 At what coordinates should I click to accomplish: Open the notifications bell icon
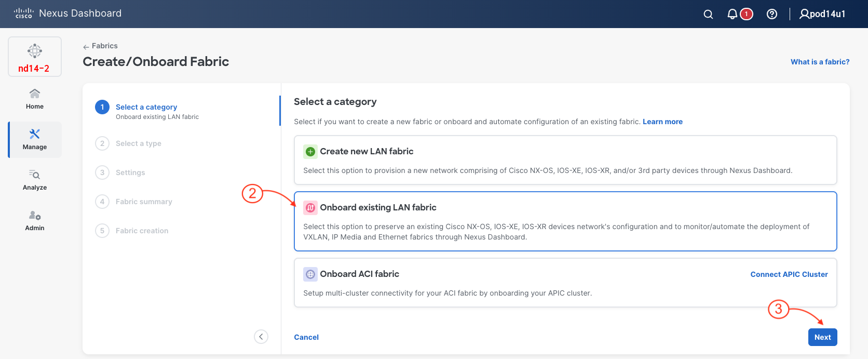click(733, 14)
